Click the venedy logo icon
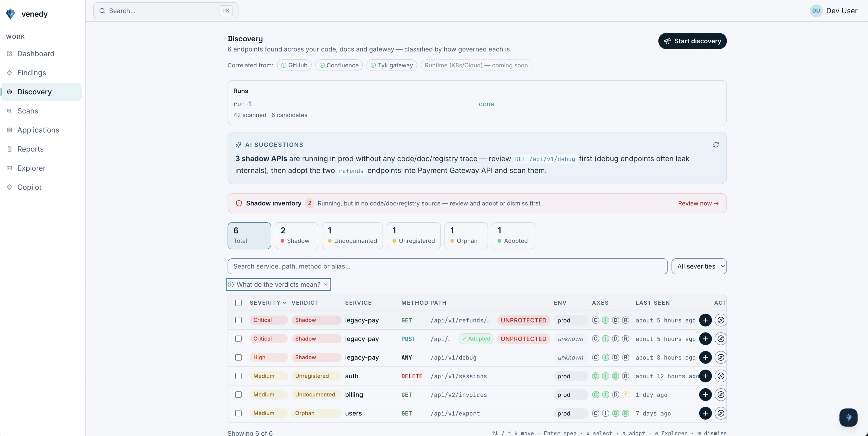Screen dimensions: 868x436 tap(11, 14)
